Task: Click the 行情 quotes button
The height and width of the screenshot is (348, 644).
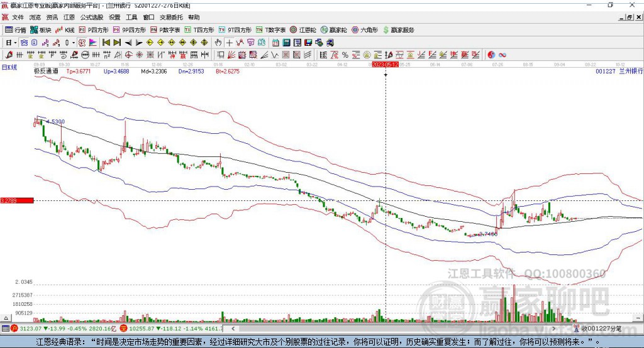Action: tap(16, 30)
